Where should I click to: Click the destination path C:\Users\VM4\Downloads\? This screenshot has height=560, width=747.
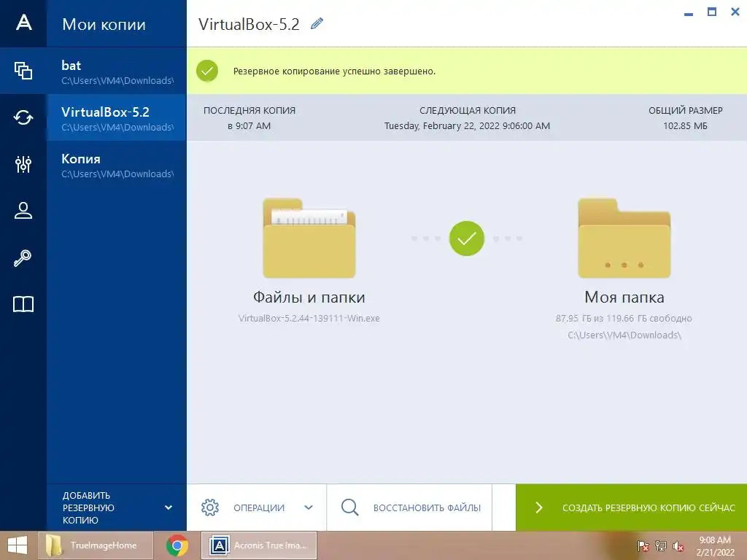[624, 335]
